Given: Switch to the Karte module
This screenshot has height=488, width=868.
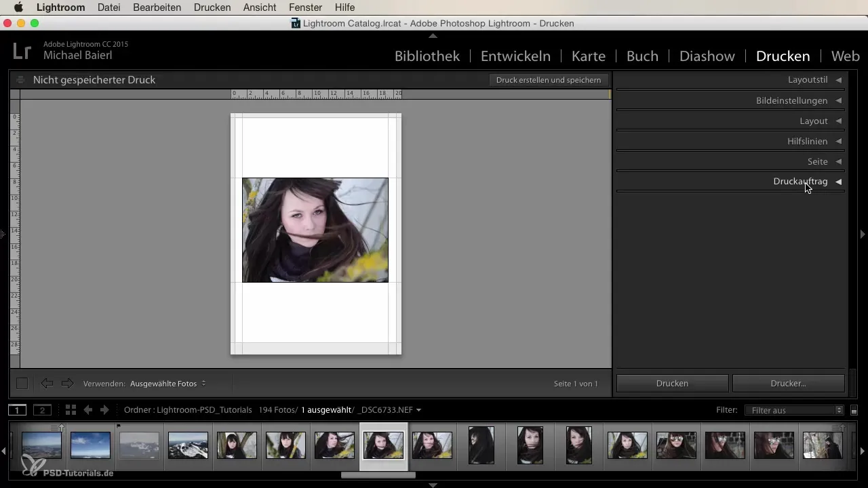Looking at the screenshot, I should click(589, 56).
